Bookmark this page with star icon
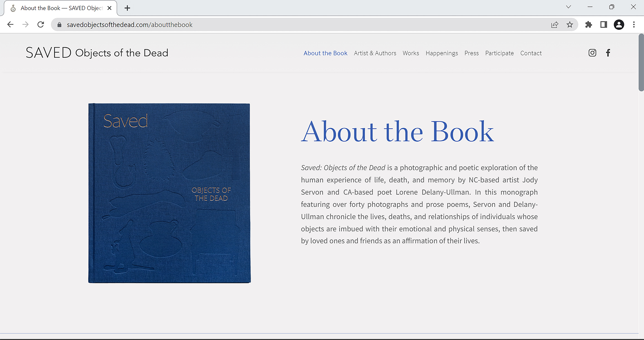Image resolution: width=644 pixels, height=340 pixels. 570,25
